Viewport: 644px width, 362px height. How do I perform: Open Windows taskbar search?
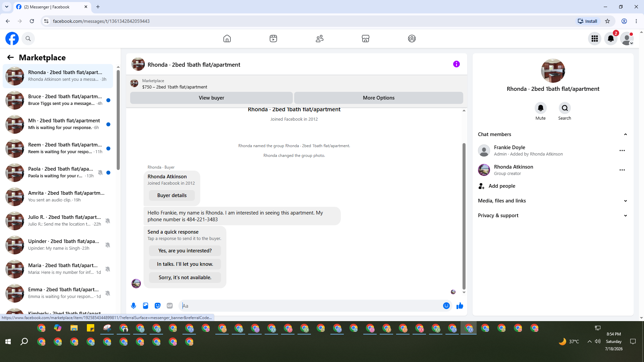pyautogui.click(x=24, y=342)
